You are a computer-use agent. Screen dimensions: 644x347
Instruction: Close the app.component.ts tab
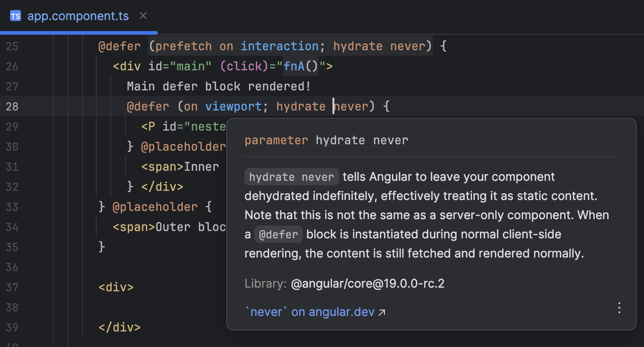point(143,16)
